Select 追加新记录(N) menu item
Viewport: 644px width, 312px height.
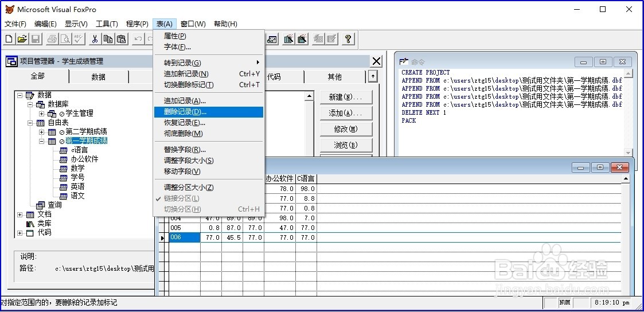(209, 74)
